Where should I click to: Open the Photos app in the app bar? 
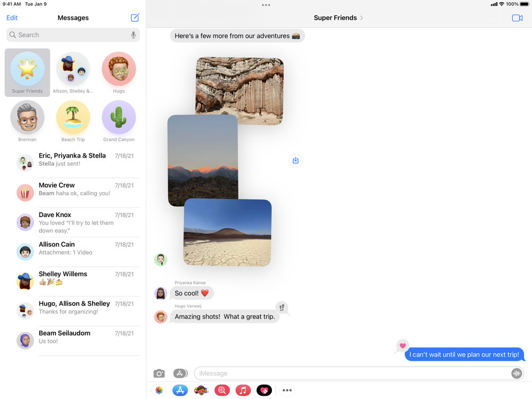(x=159, y=390)
